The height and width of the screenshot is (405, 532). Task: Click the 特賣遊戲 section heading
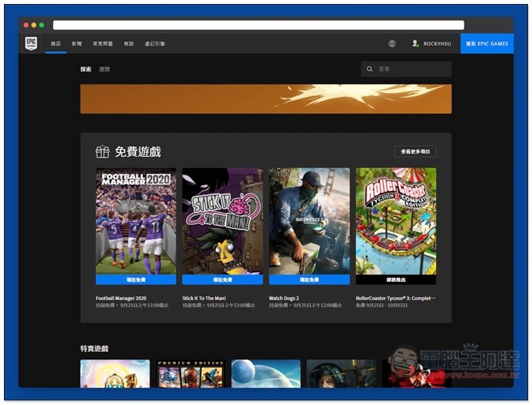tap(94, 348)
